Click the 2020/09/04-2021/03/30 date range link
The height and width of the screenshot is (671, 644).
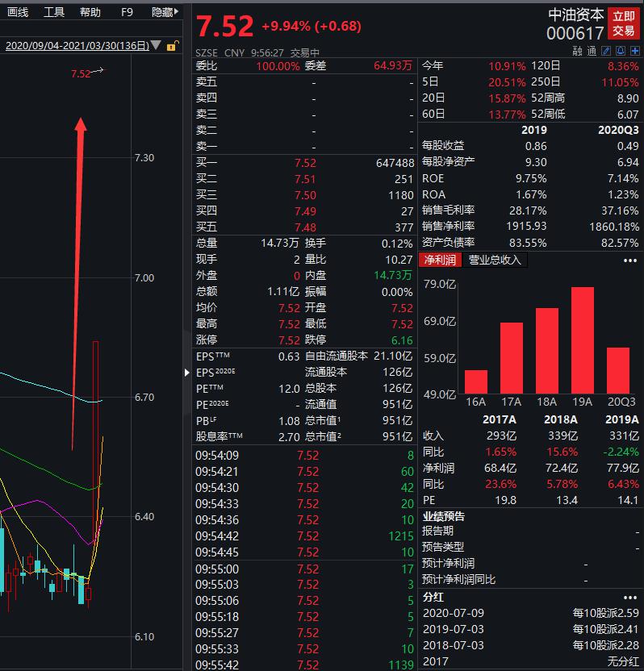[x=77, y=45]
